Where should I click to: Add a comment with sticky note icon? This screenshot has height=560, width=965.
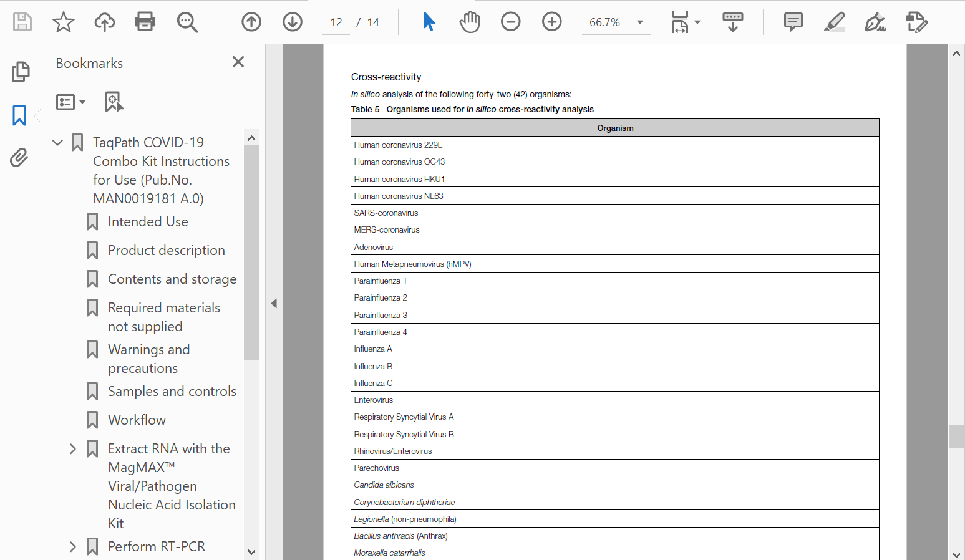click(793, 22)
